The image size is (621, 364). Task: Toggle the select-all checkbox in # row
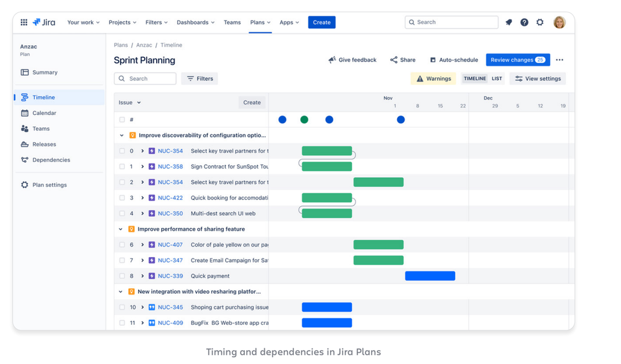122,119
